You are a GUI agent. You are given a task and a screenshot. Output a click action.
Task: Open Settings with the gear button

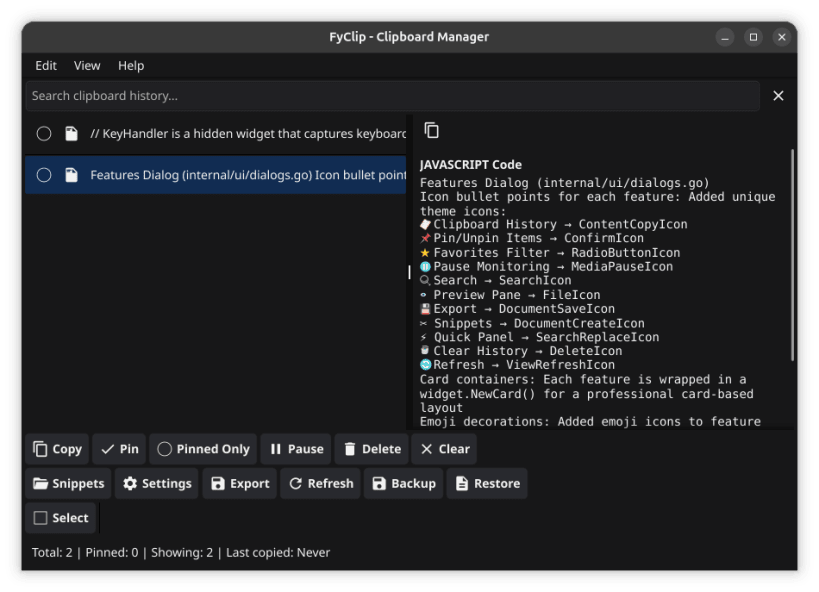coord(156,483)
